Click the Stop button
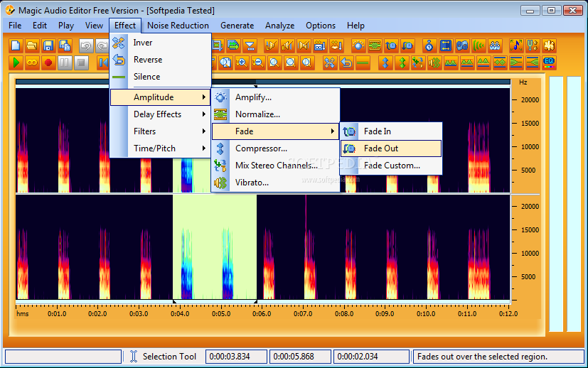Screen dimensions: 588x368 pyautogui.click(x=81, y=63)
